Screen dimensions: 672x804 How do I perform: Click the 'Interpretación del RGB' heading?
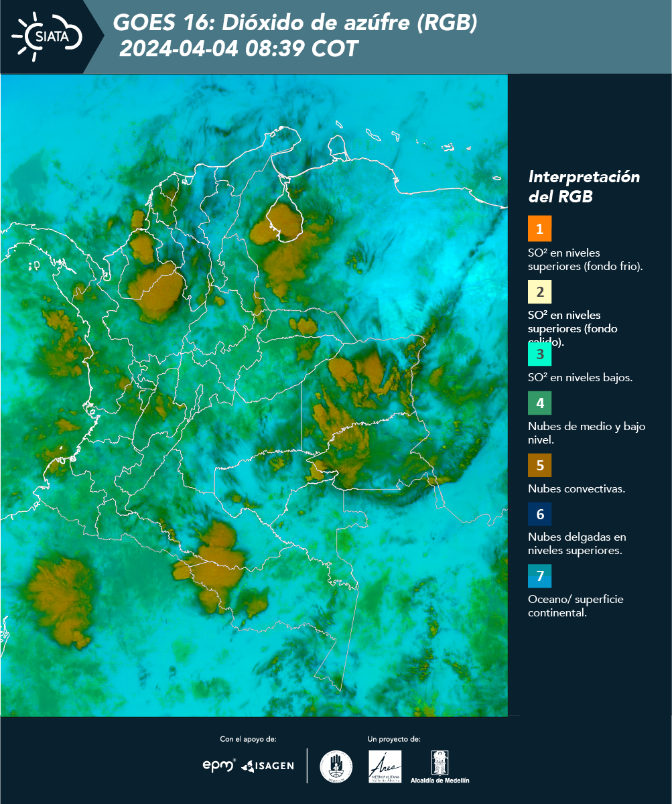pos(584,186)
